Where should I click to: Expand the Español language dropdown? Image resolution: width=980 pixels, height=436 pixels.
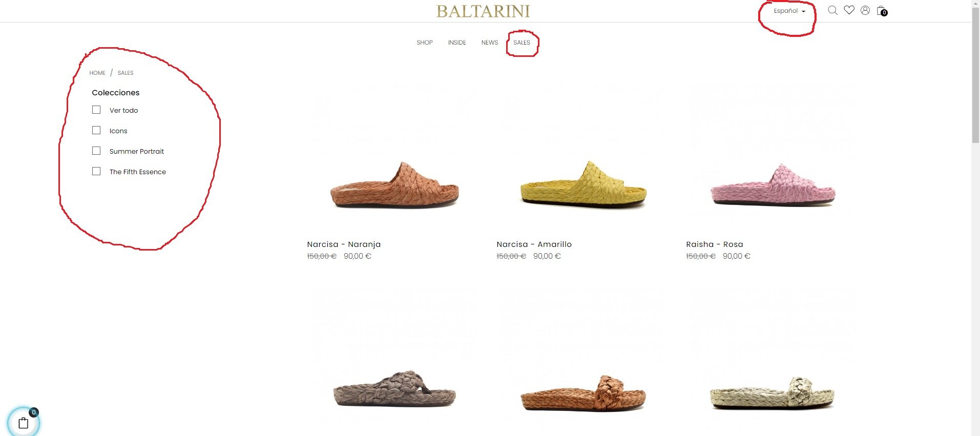click(789, 11)
